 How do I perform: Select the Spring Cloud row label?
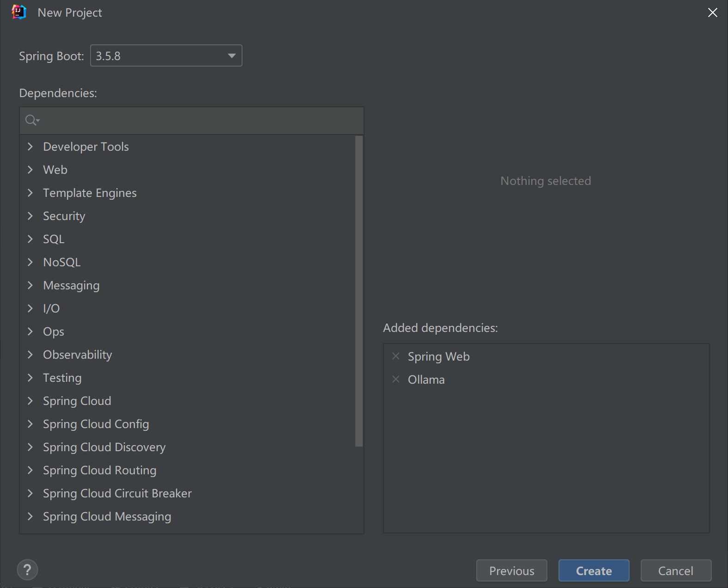coord(77,401)
